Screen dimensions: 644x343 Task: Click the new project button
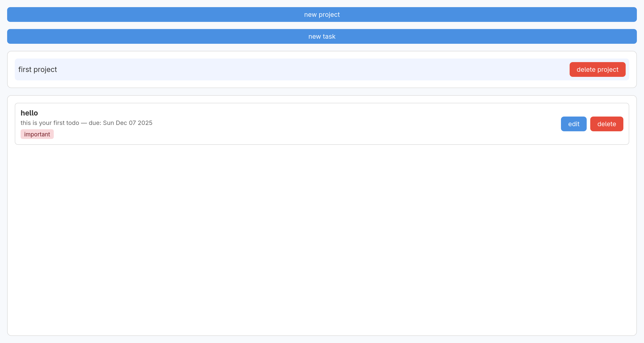point(322,15)
